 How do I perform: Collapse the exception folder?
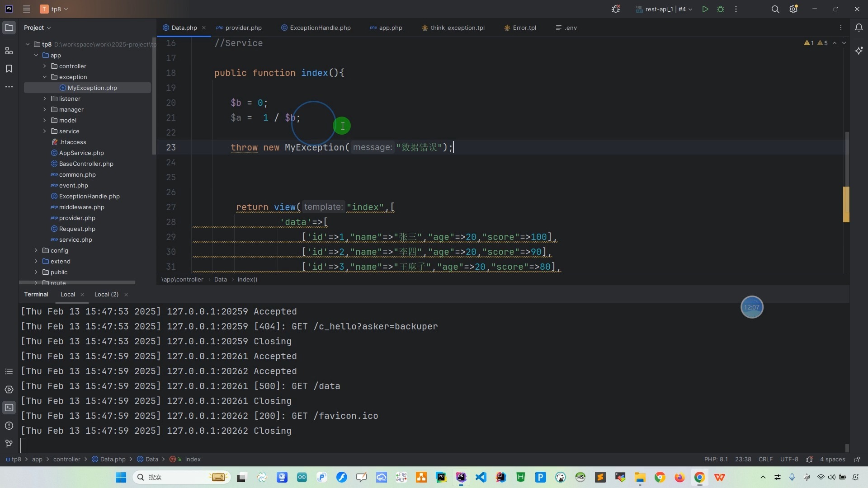[45, 77]
